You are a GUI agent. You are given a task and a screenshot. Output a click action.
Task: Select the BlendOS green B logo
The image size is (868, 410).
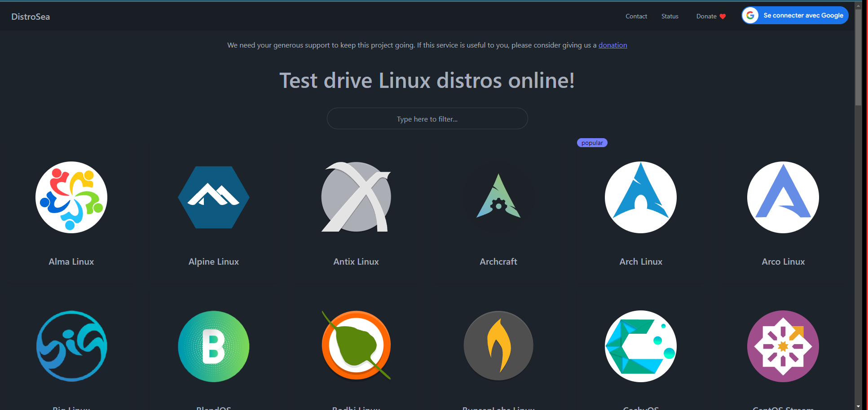coord(214,346)
